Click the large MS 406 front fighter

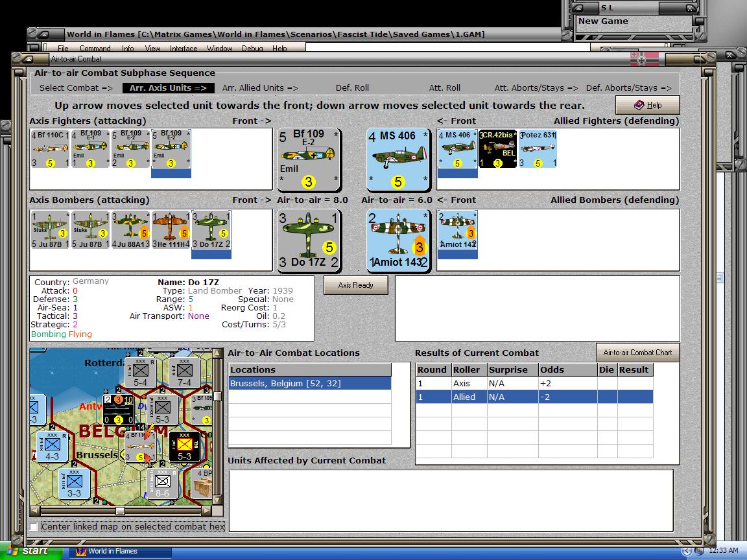pyautogui.click(x=397, y=159)
